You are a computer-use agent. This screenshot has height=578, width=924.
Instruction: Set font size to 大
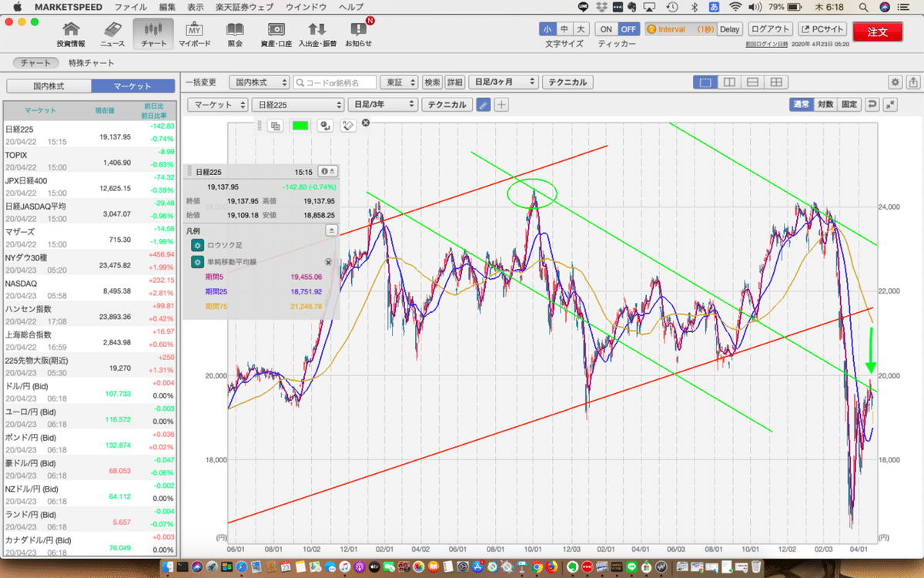(x=581, y=29)
